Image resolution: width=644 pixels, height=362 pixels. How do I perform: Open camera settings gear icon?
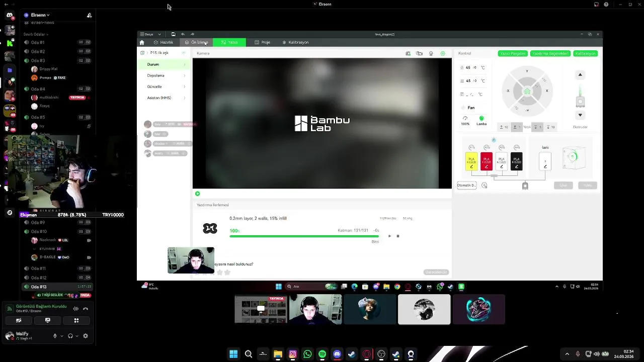[443, 53]
